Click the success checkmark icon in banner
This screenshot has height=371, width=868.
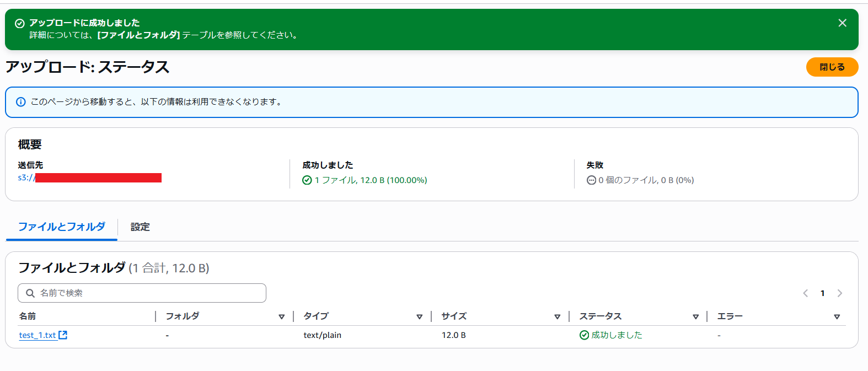(19, 23)
